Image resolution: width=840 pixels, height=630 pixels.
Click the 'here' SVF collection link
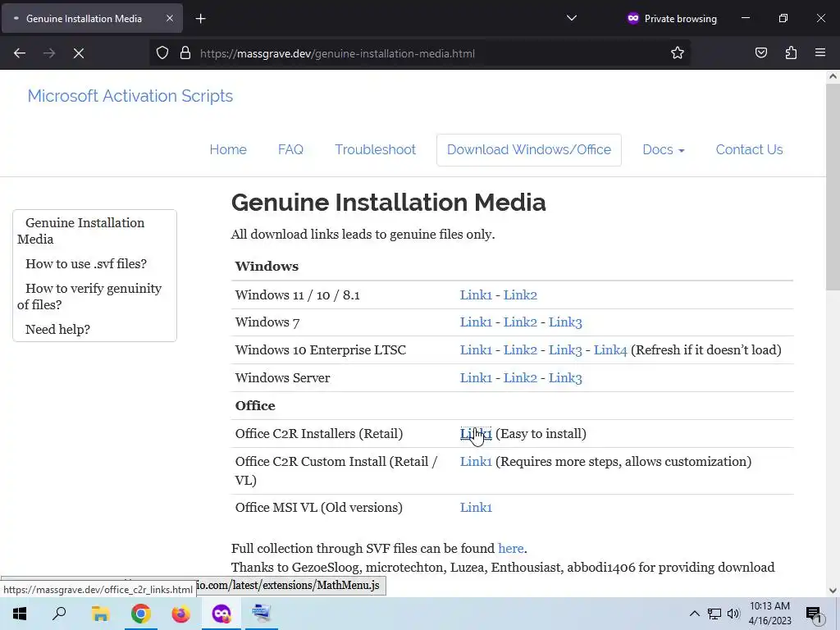[510, 549]
